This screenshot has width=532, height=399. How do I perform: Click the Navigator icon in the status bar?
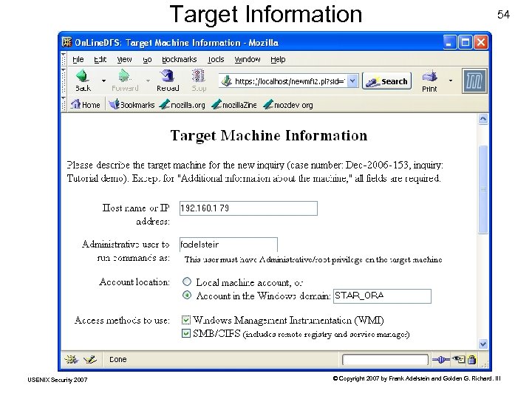[71, 359]
